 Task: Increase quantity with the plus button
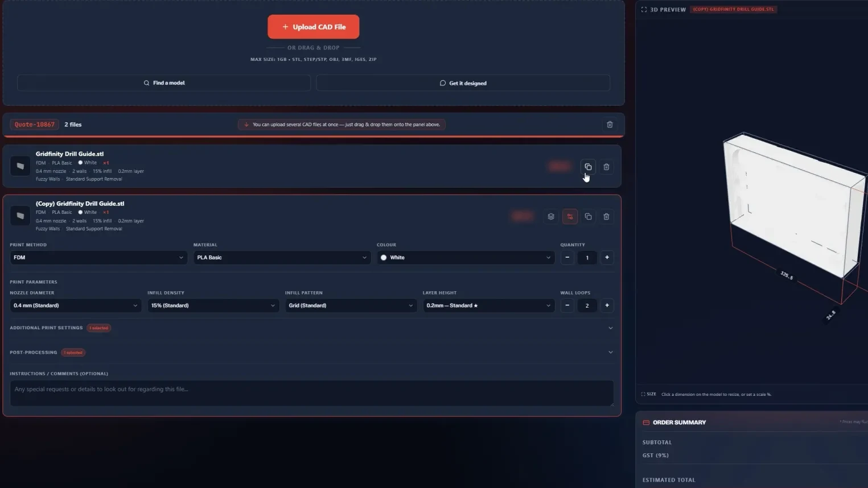607,258
